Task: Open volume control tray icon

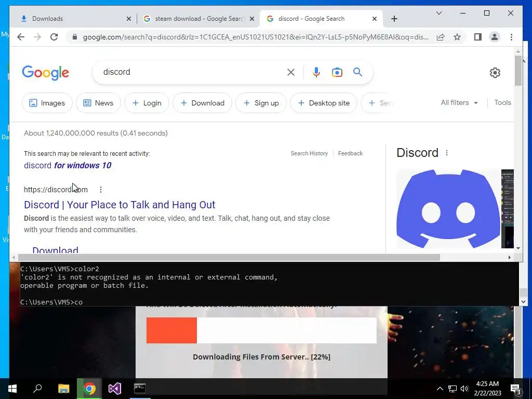Action: point(464,389)
